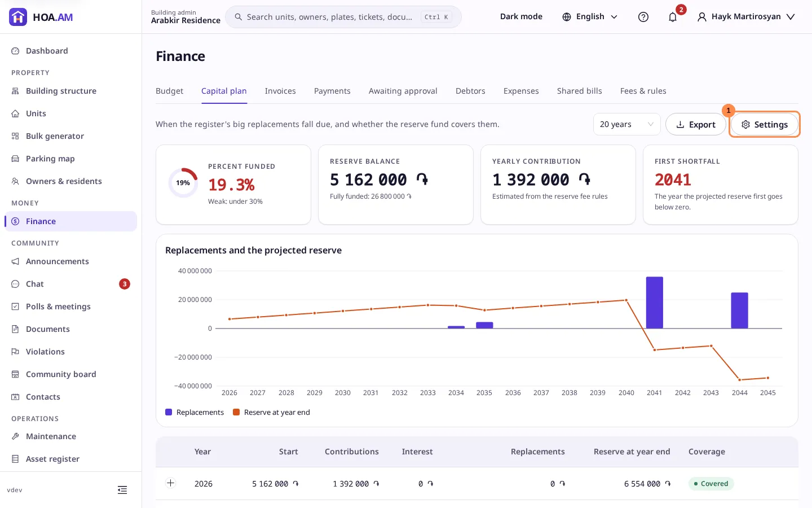The width and height of the screenshot is (812, 508).
Task: Focus the search units, owners field
Action: tap(343, 17)
